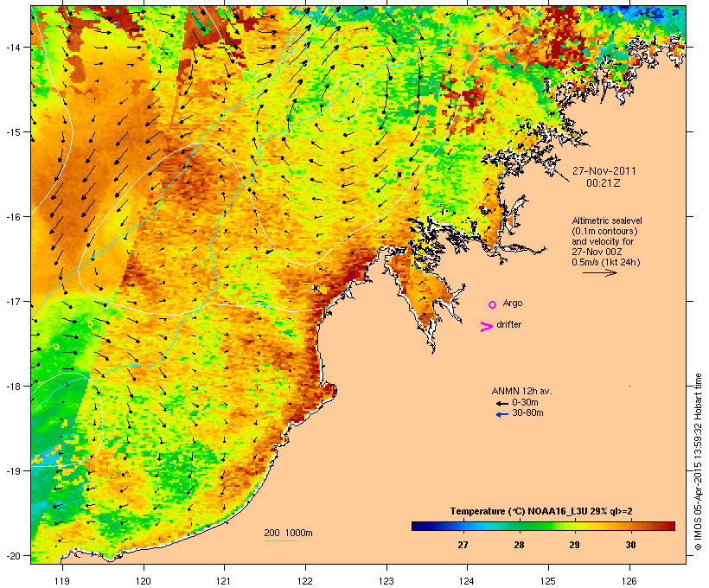Click the latitude label -16
This screenshot has width=709, height=588.
pos(12,217)
